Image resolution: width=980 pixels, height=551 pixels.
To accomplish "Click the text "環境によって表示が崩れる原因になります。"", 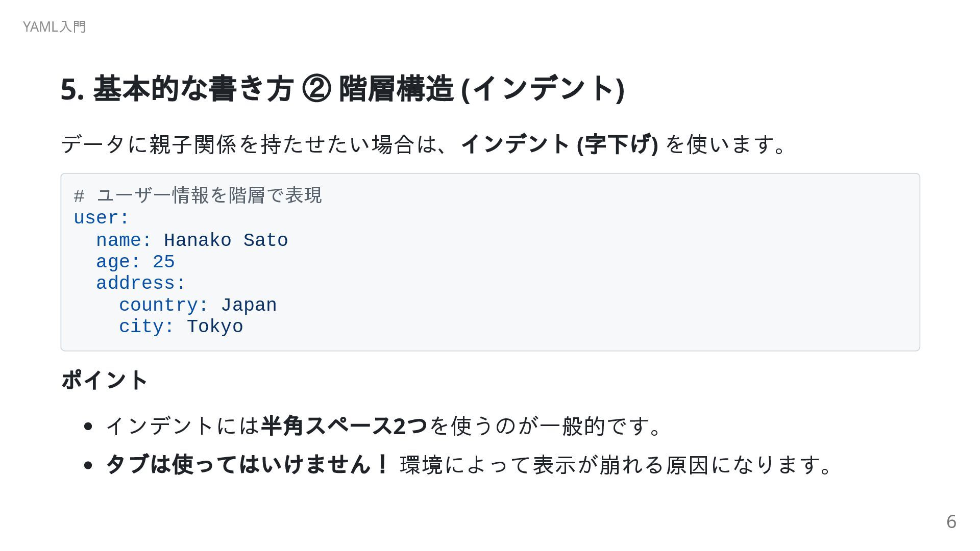I will [x=617, y=465].
